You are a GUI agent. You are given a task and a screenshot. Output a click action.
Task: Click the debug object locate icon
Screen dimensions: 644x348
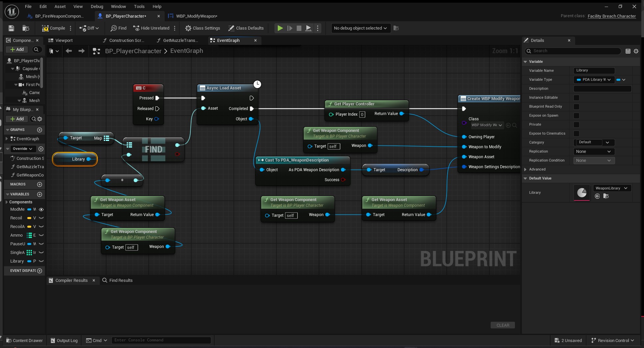coord(396,28)
